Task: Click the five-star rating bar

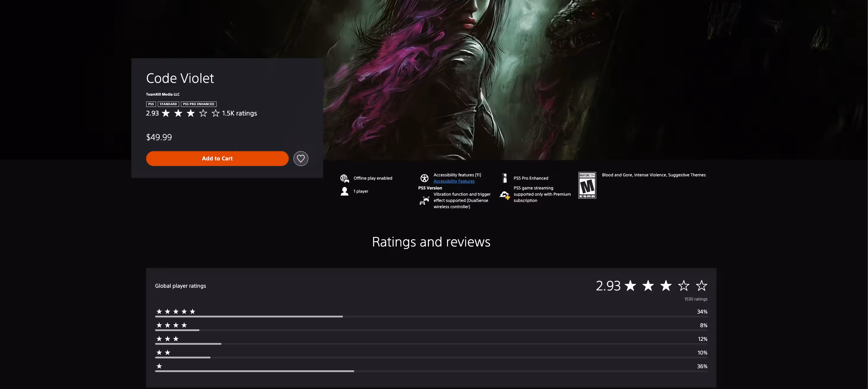Action: [x=431, y=317]
